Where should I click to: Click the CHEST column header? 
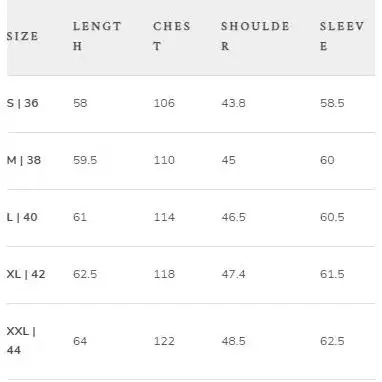click(x=172, y=36)
